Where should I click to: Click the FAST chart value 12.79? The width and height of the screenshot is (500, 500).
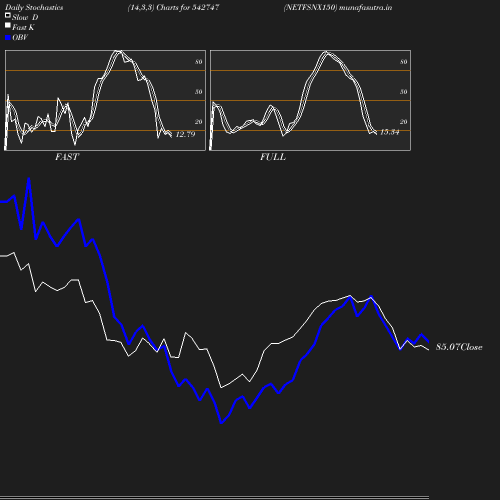[x=185, y=134]
